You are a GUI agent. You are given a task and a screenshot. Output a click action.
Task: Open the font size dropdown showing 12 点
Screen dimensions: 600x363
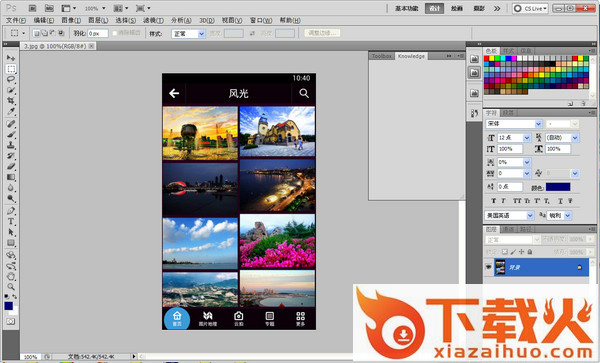[514, 137]
